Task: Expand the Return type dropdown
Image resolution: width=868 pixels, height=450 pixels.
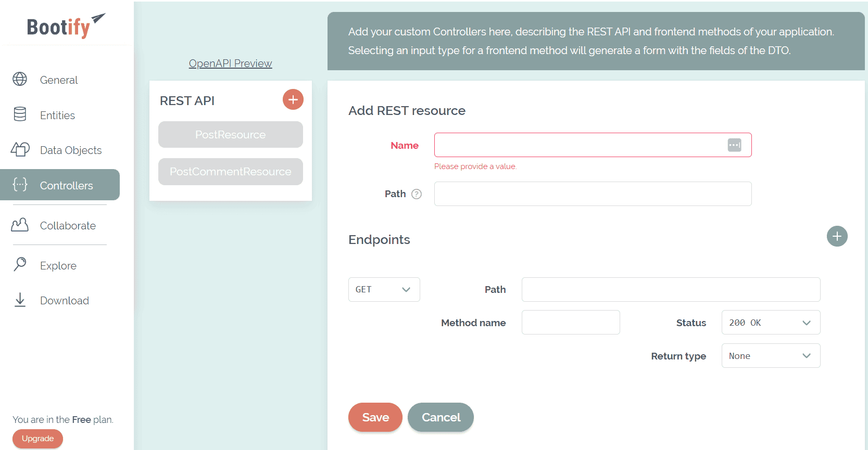Action: click(x=771, y=356)
